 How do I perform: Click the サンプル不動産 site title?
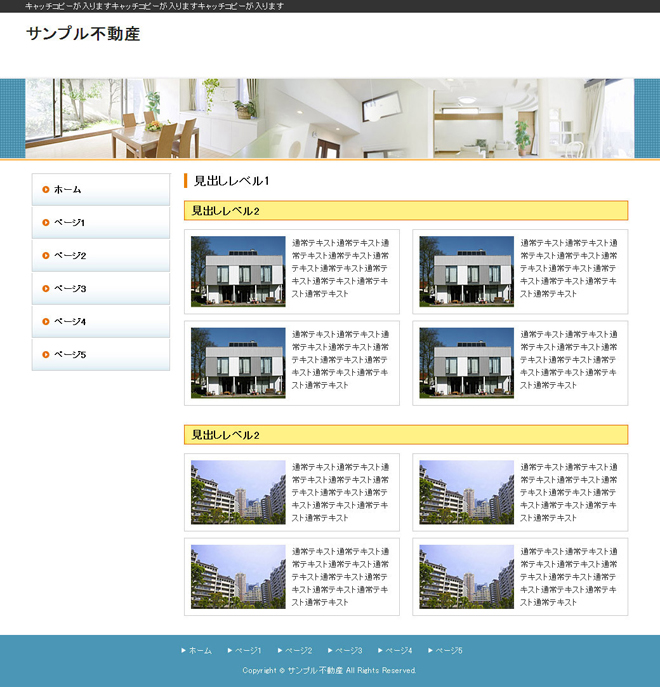[x=83, y=34]
